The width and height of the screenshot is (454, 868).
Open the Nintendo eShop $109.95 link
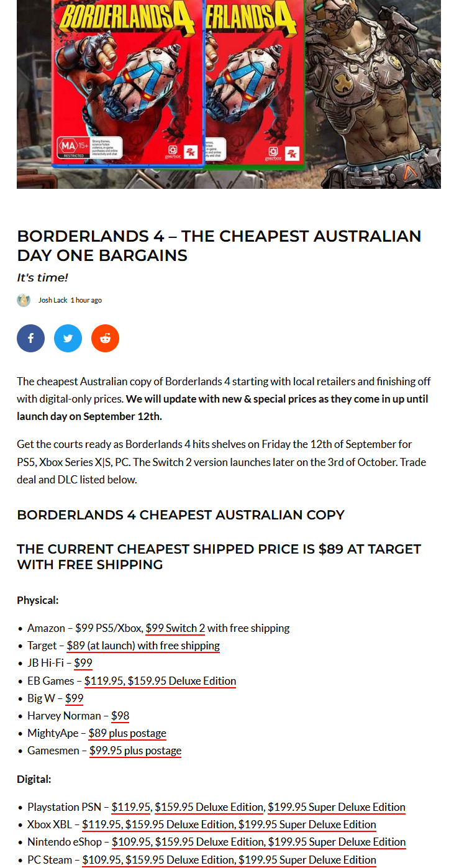tap(258, 842)
